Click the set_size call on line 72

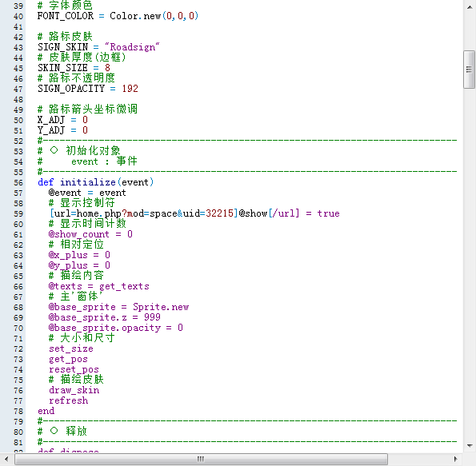click(x=71, y=349)
